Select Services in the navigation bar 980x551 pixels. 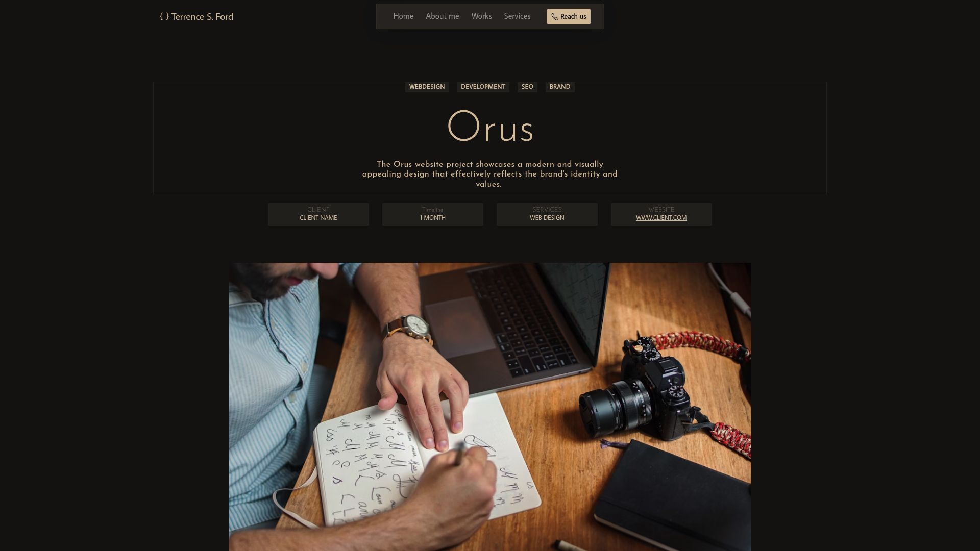(x=517, y=16)
